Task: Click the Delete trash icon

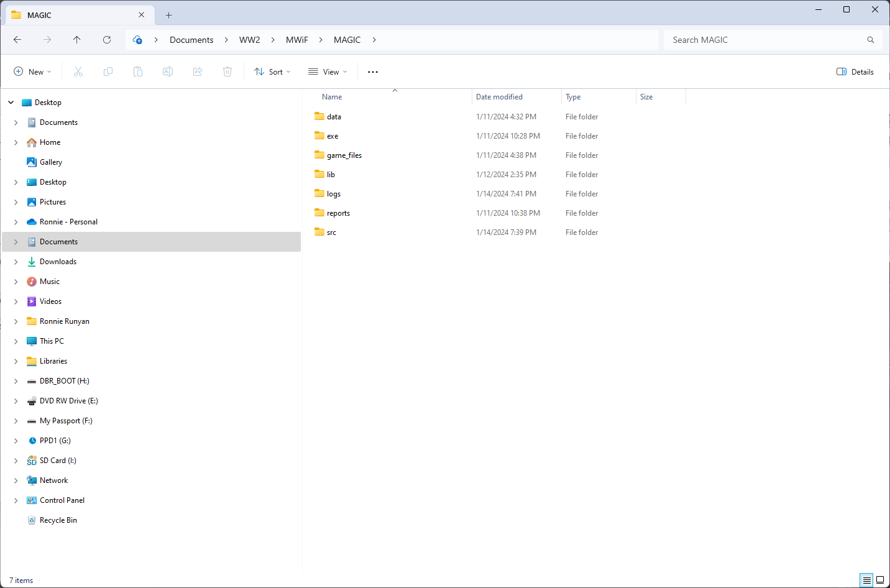Action: 227,72
